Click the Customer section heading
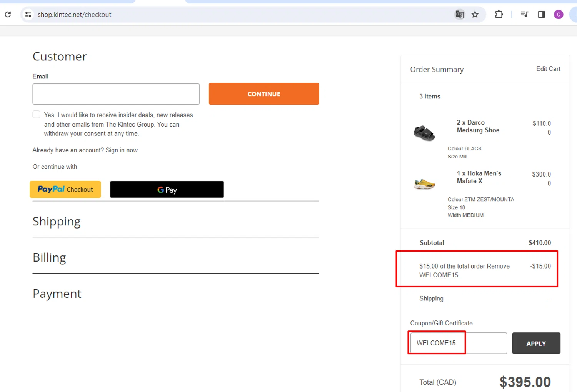Image resolution: width=577 pixels, height=392 pixels. point(60,57)
